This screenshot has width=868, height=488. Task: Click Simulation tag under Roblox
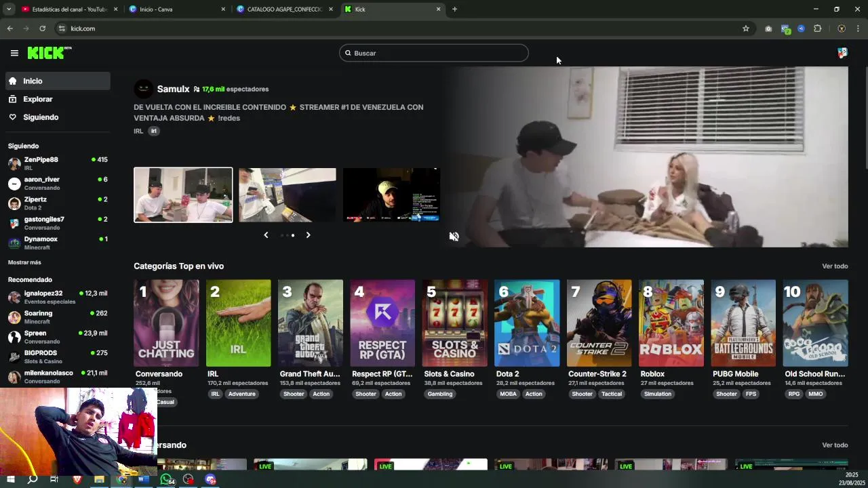(658, 394)
